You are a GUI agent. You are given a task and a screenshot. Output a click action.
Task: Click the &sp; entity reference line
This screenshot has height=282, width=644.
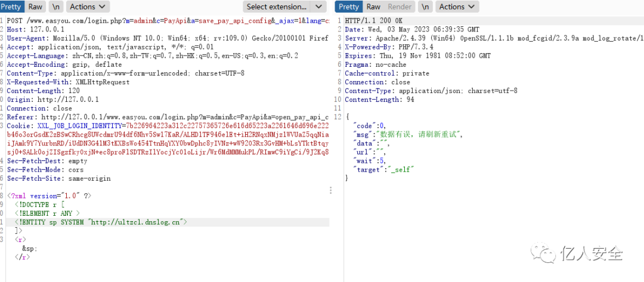(x=30, y=249)
